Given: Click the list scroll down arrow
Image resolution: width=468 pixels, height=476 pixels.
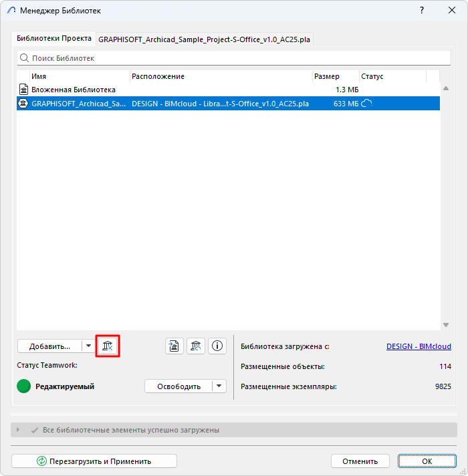Looking at the screenshot, I should tap(446, 325).
